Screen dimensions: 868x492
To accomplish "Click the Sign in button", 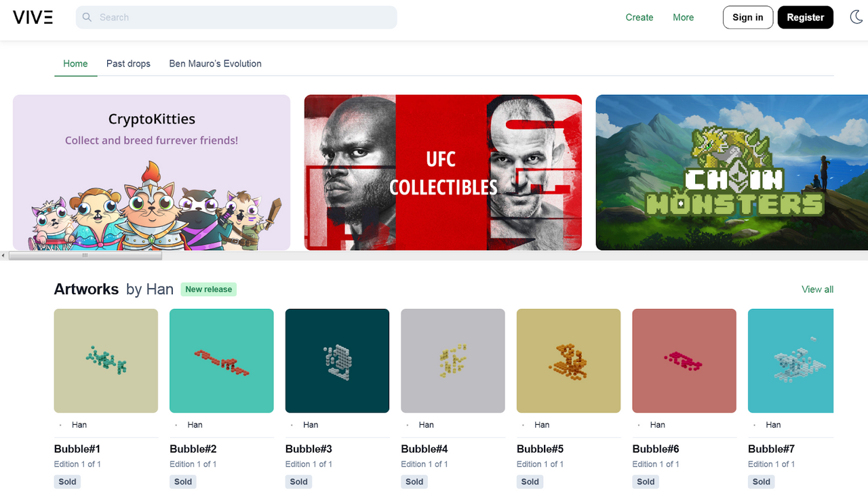I will coord(747,18).
